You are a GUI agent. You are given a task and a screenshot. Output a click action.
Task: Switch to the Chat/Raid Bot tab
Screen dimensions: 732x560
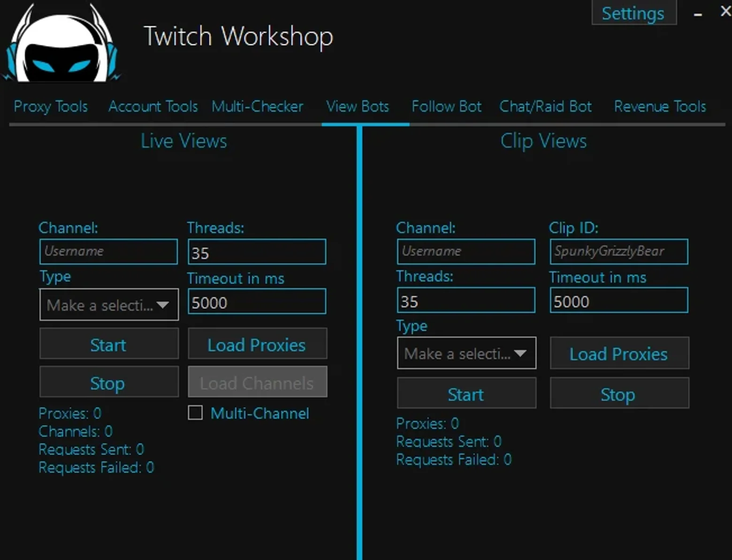click(545, 107)
